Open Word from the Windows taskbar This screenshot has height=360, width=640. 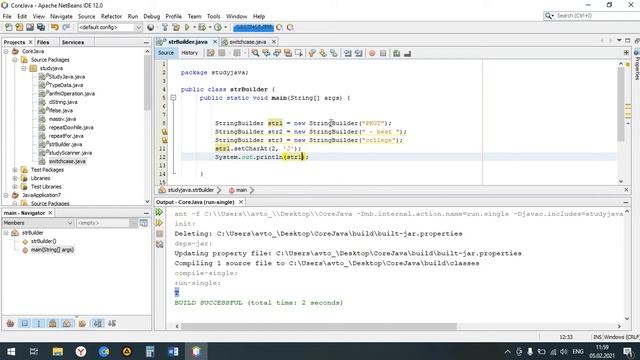coord(173,351)
